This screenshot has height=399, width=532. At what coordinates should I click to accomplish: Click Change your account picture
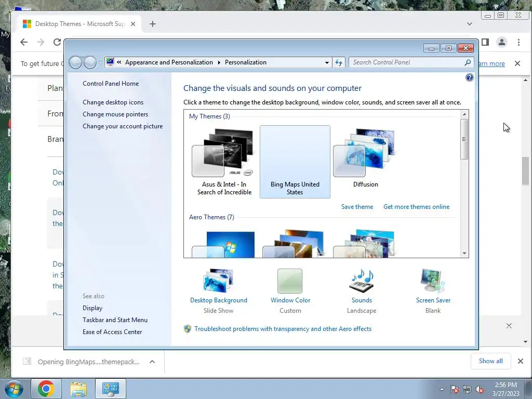(123, 126)
